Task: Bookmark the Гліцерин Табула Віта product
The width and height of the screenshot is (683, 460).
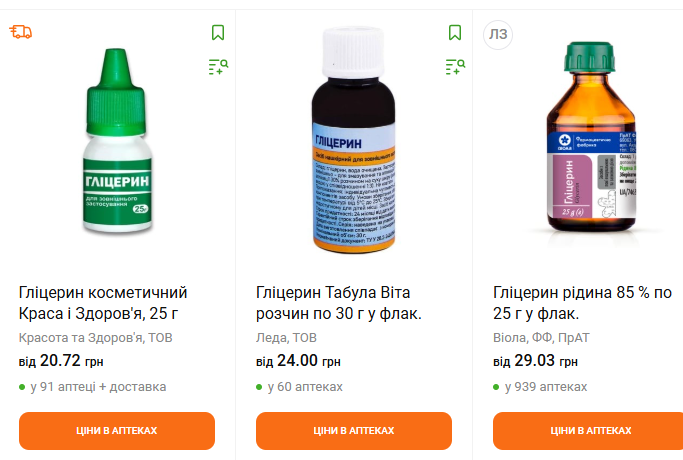Action: (455, 33)
